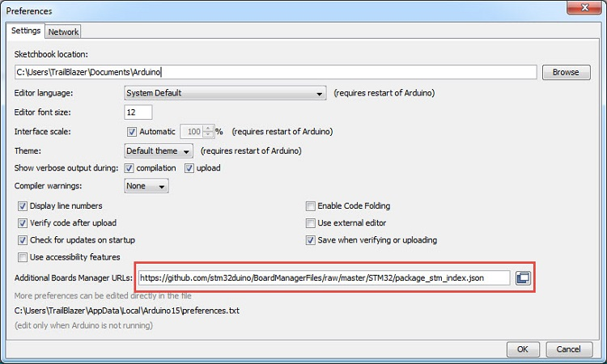
Task: Cancel the Preferences dialog
Action: [569, 349]
